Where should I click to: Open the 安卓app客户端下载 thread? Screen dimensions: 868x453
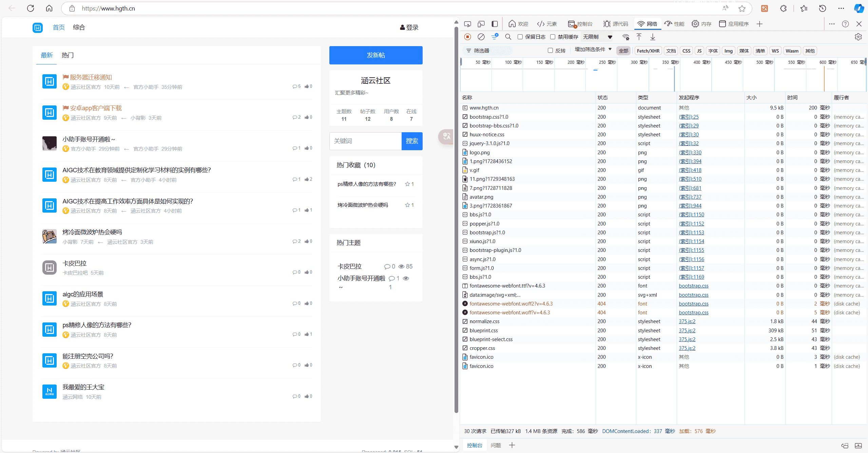point(96,108)
